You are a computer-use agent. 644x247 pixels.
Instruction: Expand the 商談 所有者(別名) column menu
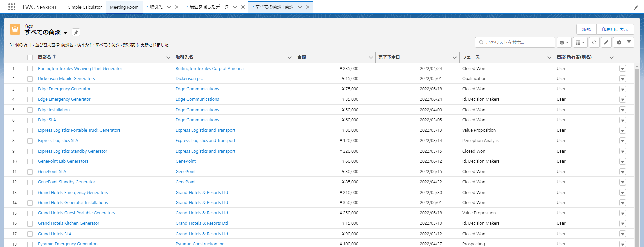612,58
